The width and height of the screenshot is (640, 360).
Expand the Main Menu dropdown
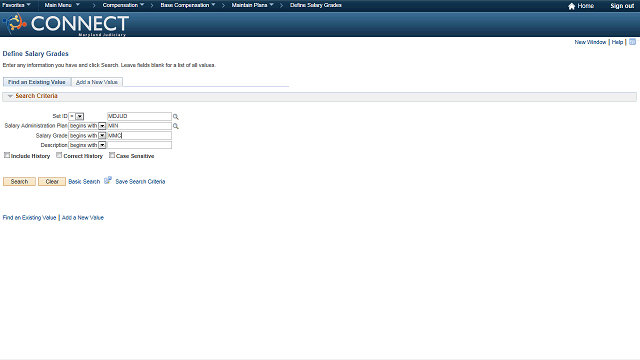click(62, 5)
